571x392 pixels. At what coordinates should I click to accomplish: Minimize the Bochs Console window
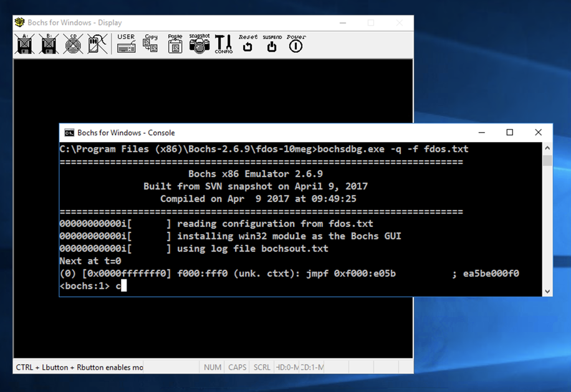tap(482, 133)
